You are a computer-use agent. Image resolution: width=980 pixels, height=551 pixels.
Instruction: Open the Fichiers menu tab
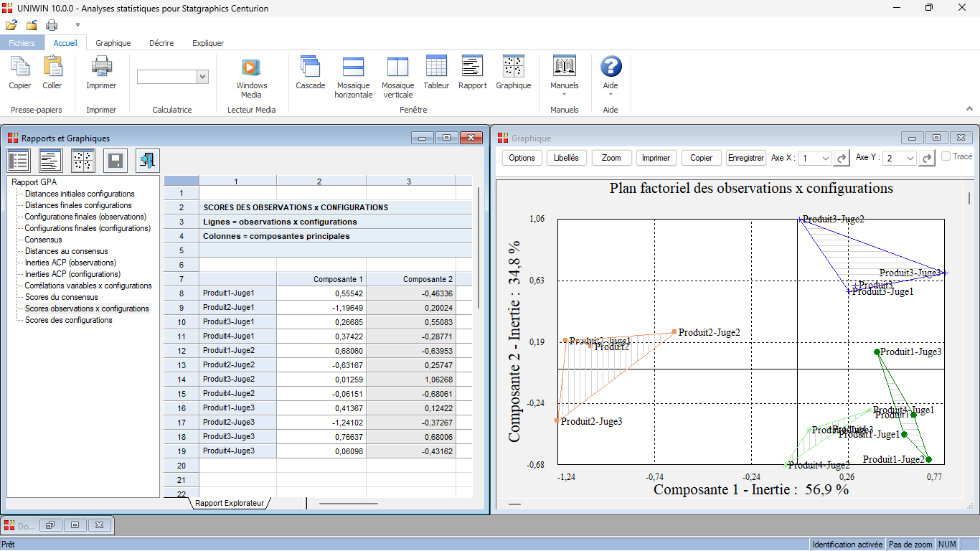(22, 43)
